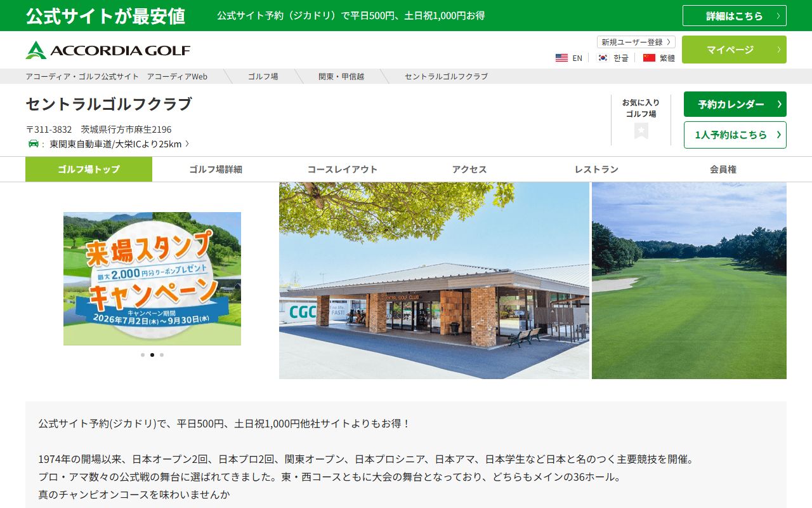Open the 来場スタンプキャンペーン banner

pos(152,279)
